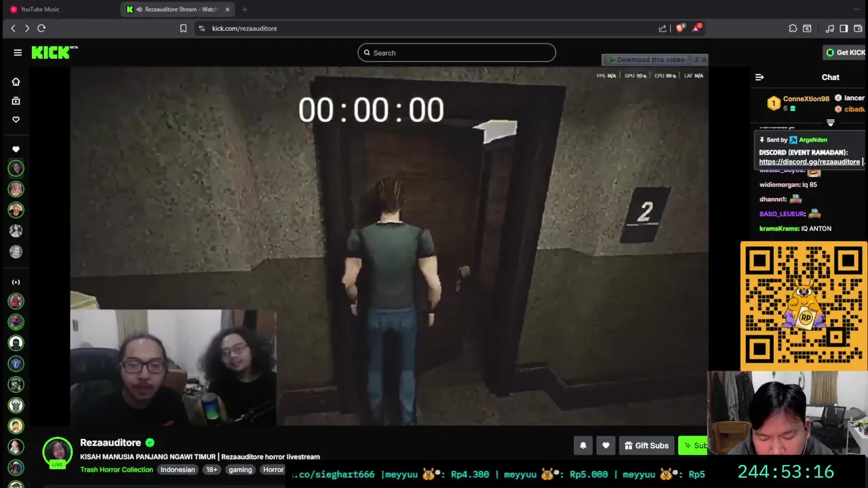Click widiomorgan chat username
The height and width of the screenshot is (488, 868).
[x=779, y=184]
